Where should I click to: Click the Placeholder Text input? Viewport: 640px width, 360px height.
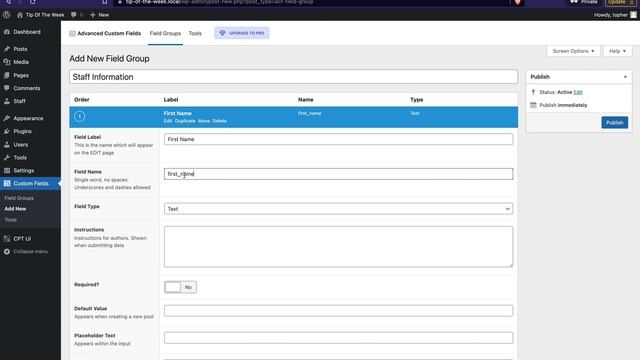pos(338,338)
